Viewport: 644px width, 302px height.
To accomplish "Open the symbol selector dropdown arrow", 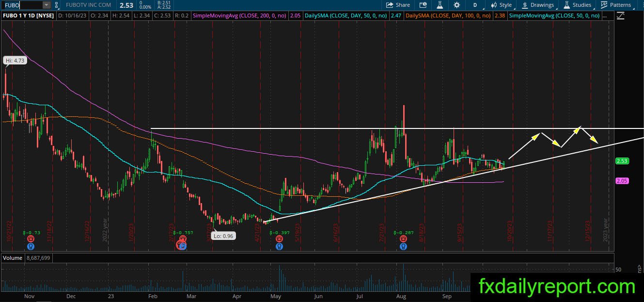I will (47, 5).
